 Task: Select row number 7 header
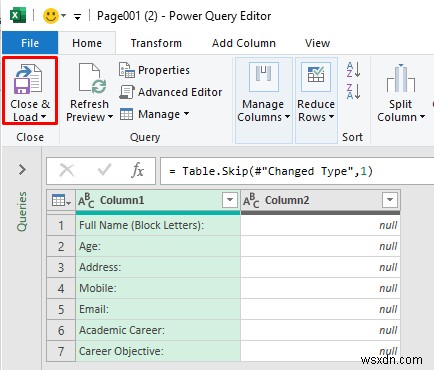coord(61,351)
